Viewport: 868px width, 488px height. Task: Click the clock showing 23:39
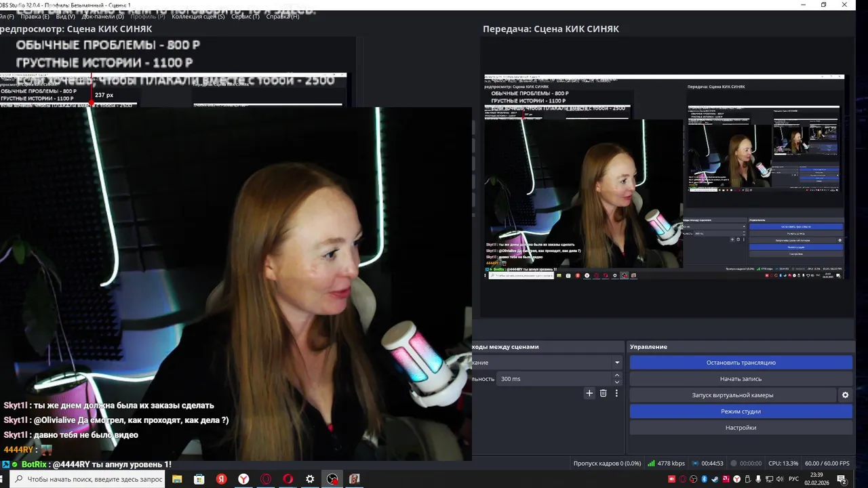point(816,479)
